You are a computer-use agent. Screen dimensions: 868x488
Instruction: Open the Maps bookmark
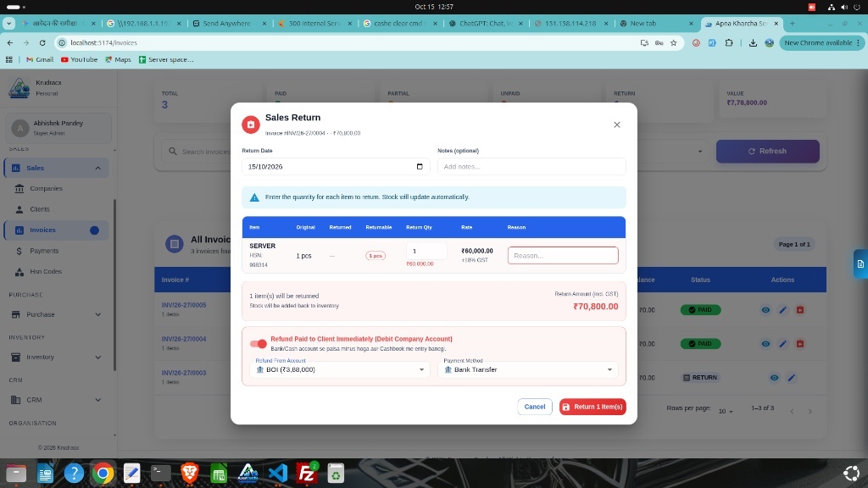[x=118, y=60]
